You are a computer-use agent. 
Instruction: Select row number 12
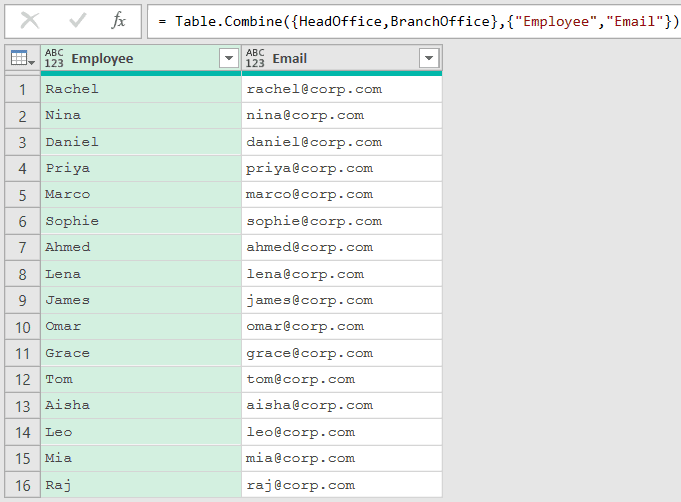point(23,380)
